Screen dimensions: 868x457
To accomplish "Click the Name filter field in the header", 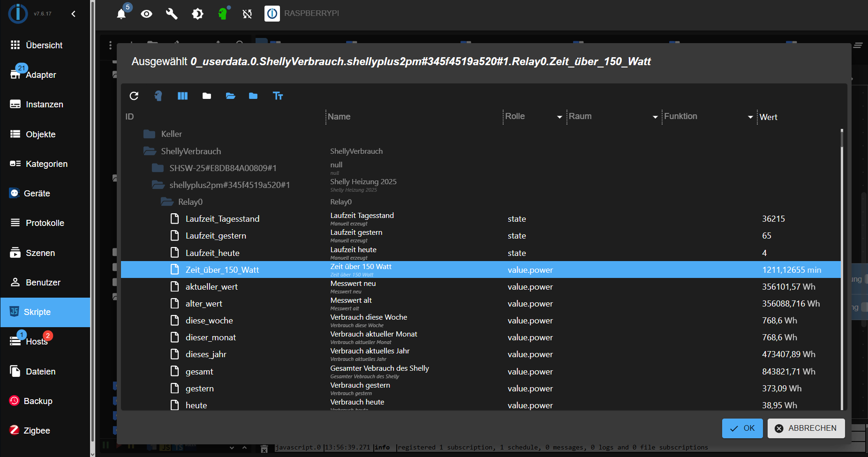I will click(x=414, y=117).
